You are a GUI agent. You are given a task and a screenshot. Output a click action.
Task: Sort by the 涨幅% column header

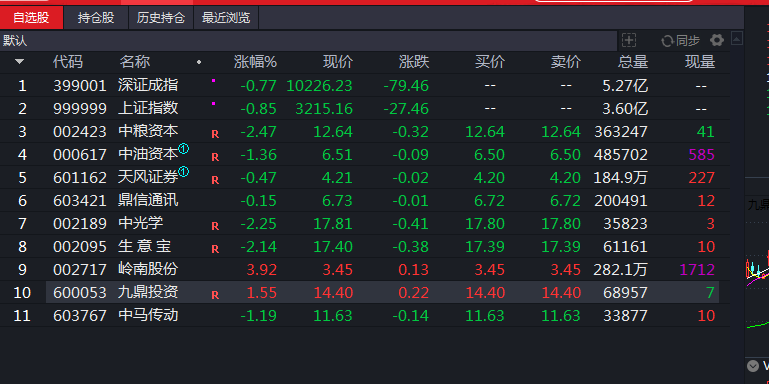click(x=255, y=62)
